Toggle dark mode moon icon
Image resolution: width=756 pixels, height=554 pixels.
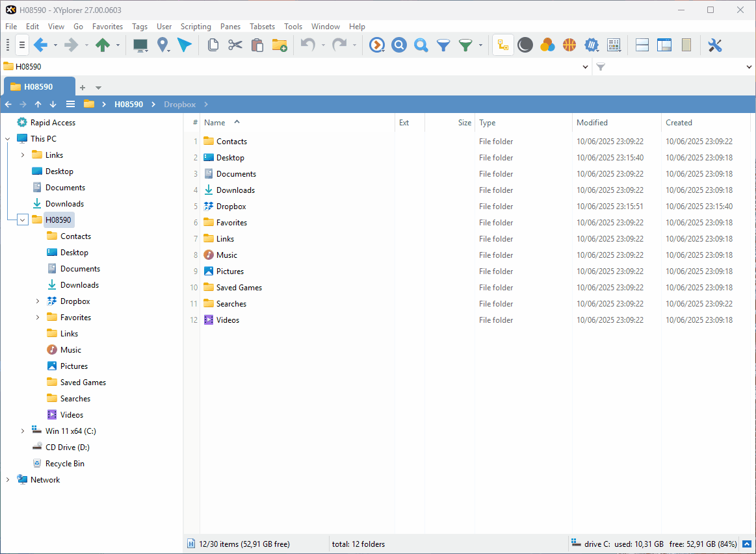pos(525,45)
